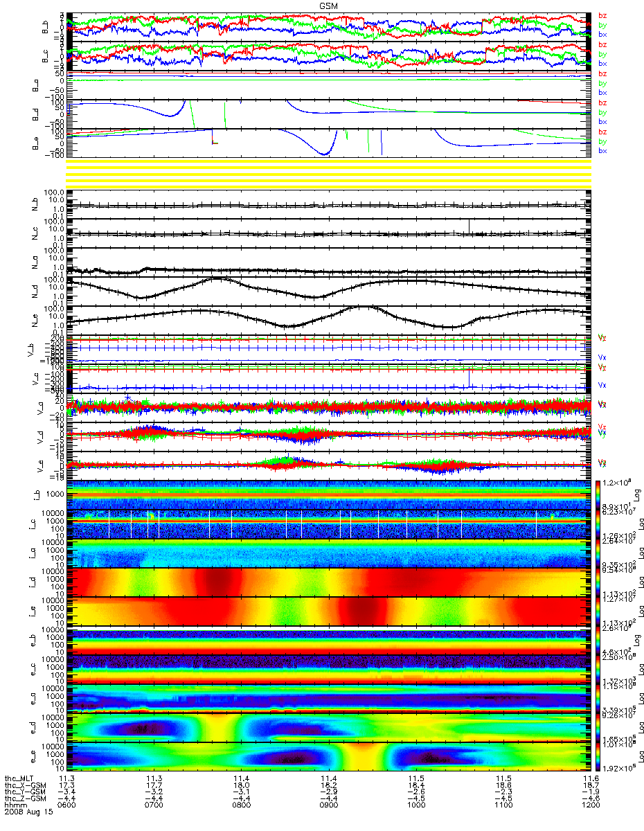The height and width of the screenshot is (831, 644).
Task: Click the -3.2 value in thc_Y-GSM row
Action: pyautogui.click(x=154, y=793)
